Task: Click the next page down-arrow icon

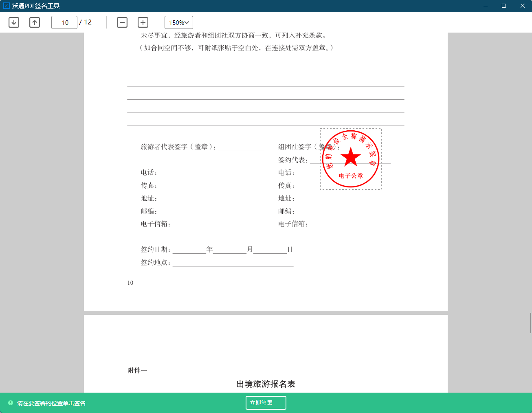Action: click(13, 22)
